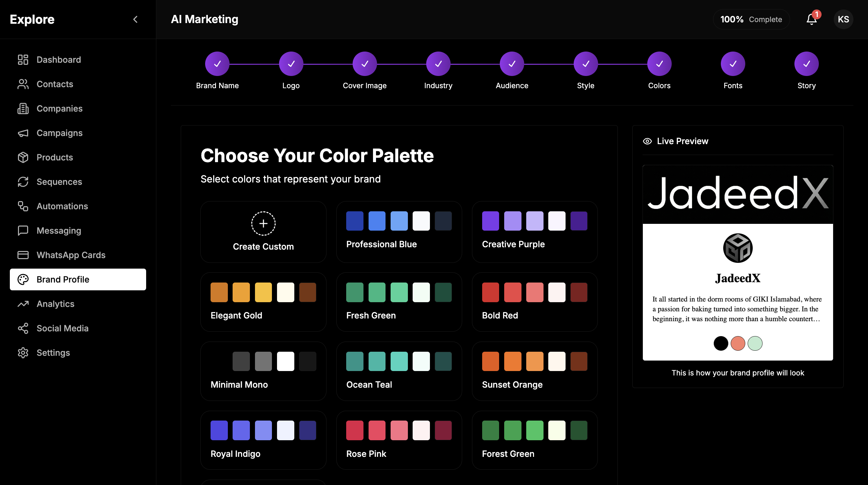Click the salmon color dot in preview
This screenshot has width=868, height=485.
click(738, 343)
